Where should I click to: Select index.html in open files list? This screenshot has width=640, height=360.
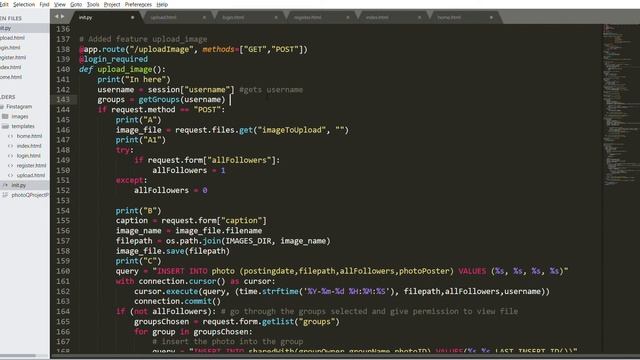tap(11, 67)
